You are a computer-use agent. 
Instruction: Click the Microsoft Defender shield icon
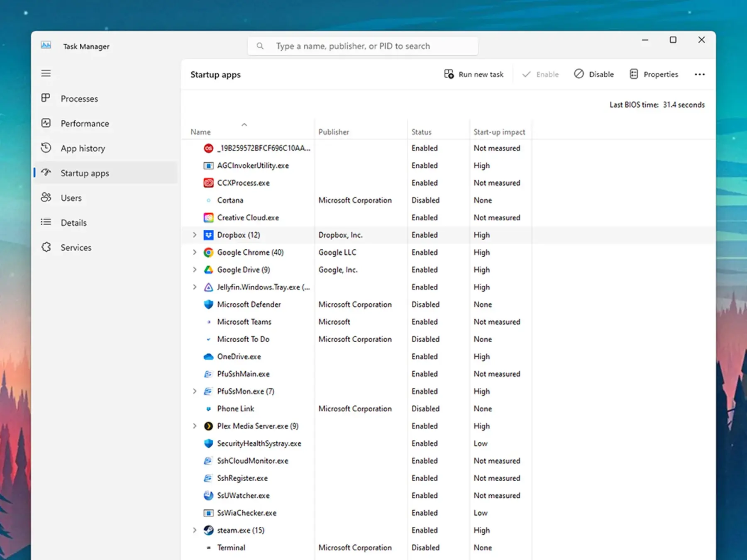[208, 304]
